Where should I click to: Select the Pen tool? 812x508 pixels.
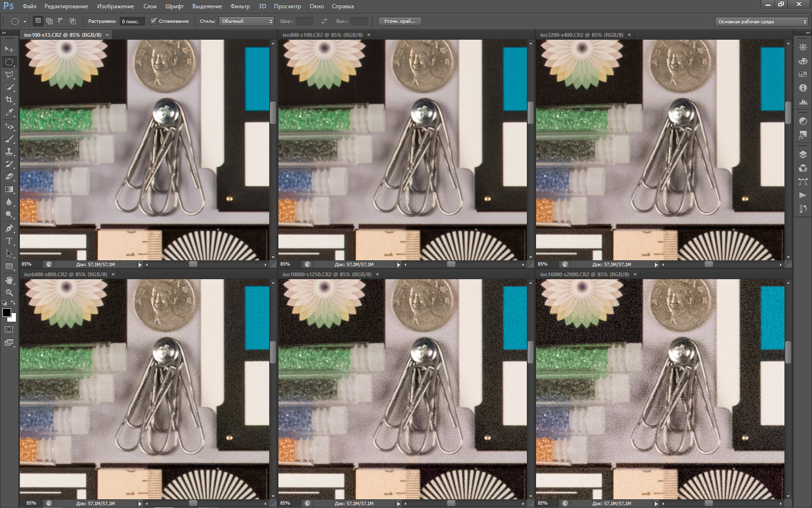click(x=9, y=228)
